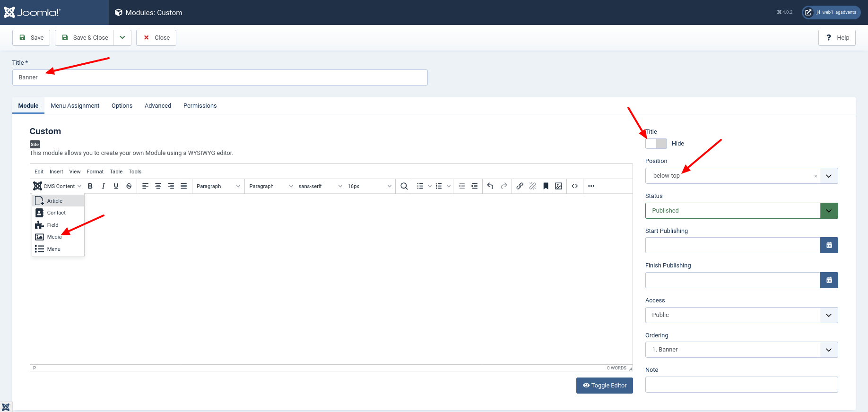
Task: Click the Joomla logo in header
Action: pos(32,12)
